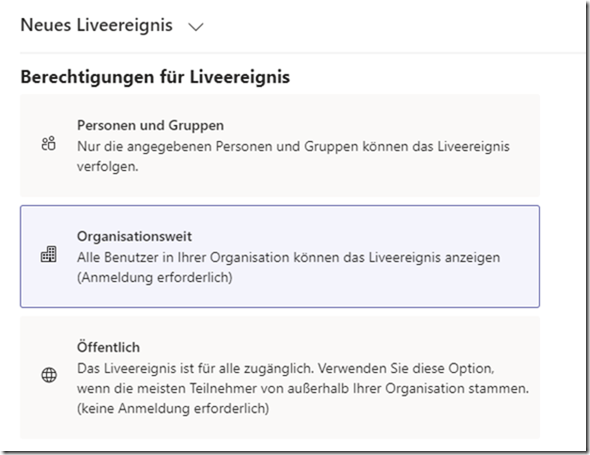Click the Berechtigungen für Liveereignis section heading
The image size is (590, 455).
(x=155, y=77)
